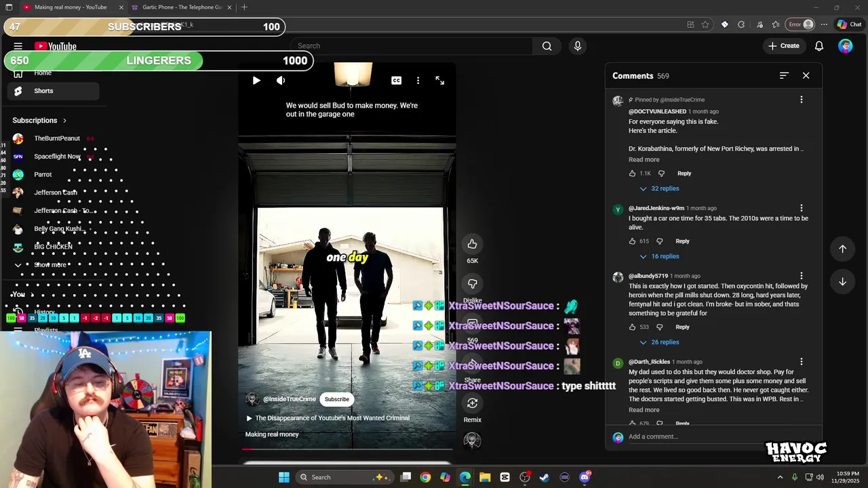The image size is (868, 488).
Task: Open the YouTube account avatar menu
Action: 845,46
